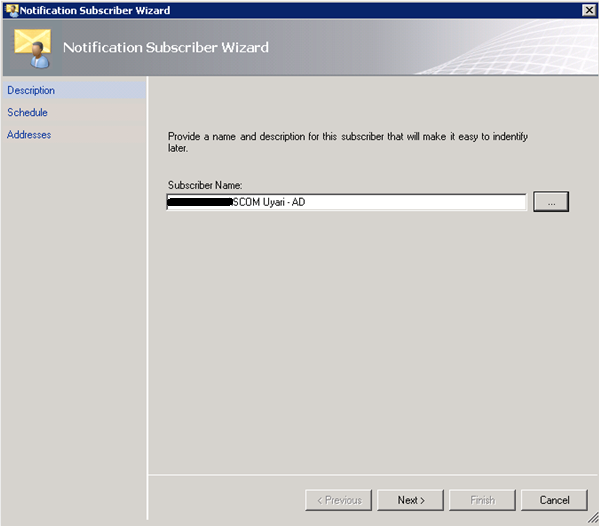
Task: Click the window resize grip corner
Action: [593, 518]
